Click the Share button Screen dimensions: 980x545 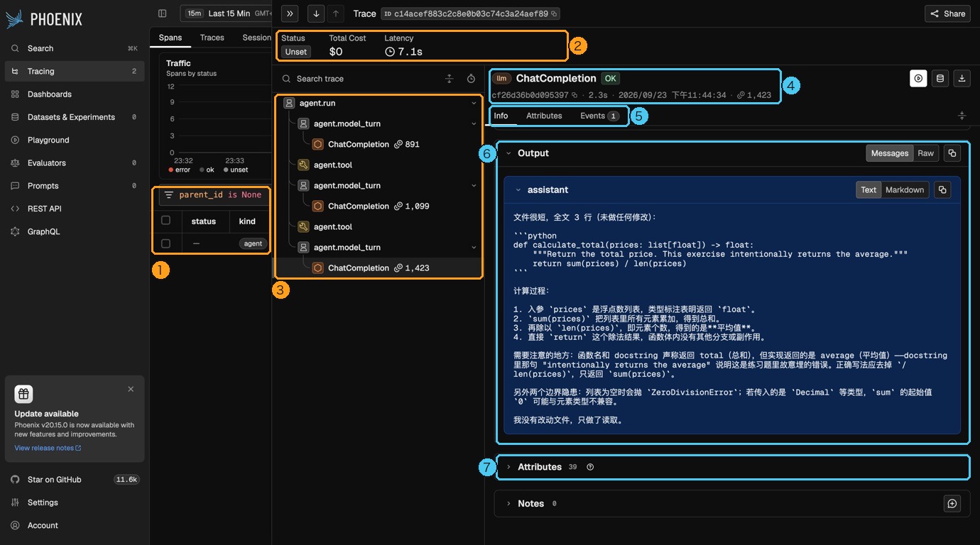(948, 13)
